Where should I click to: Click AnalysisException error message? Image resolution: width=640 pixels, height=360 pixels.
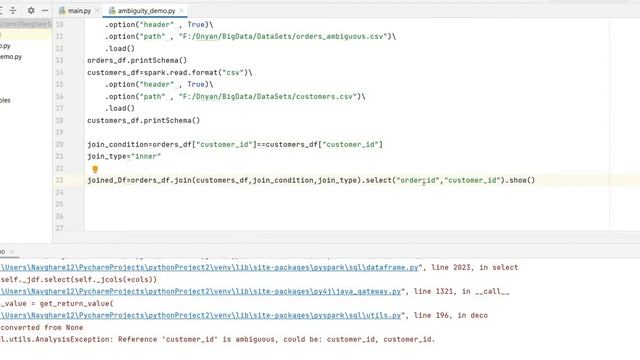218,339
